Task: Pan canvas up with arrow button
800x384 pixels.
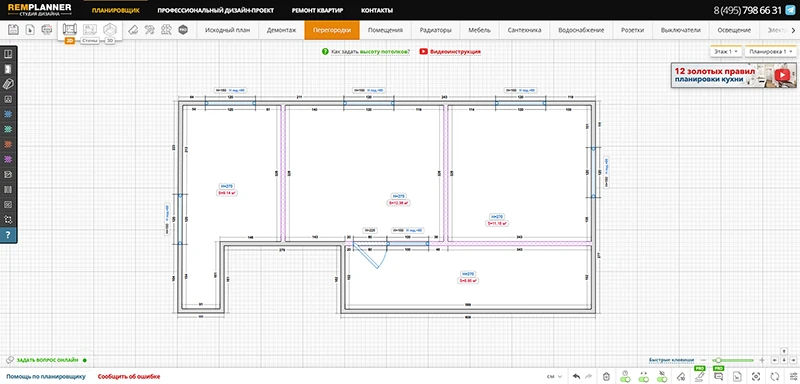Action: (x=785, y=351)
